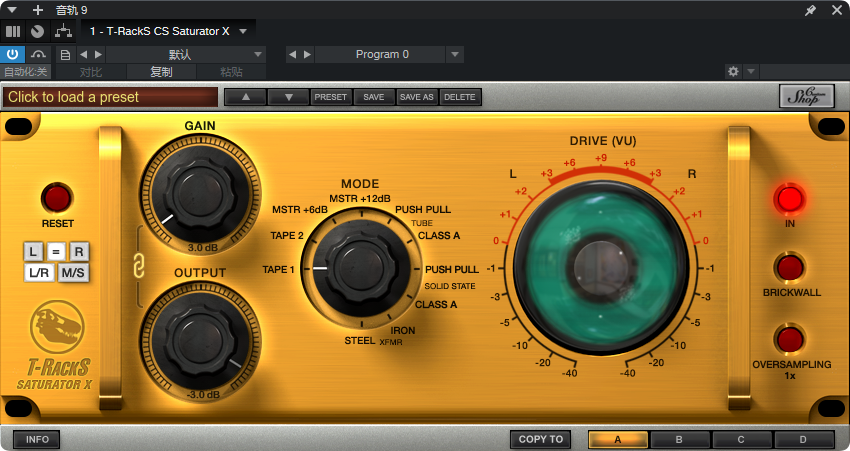
Task: Click the MODE selector knob
Action: [x=361, y=269]
